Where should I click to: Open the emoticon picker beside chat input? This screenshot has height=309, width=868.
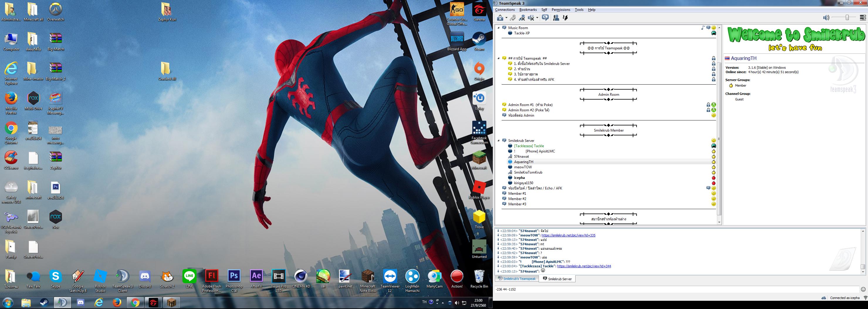pyautogui.click(x=863, y=289)
